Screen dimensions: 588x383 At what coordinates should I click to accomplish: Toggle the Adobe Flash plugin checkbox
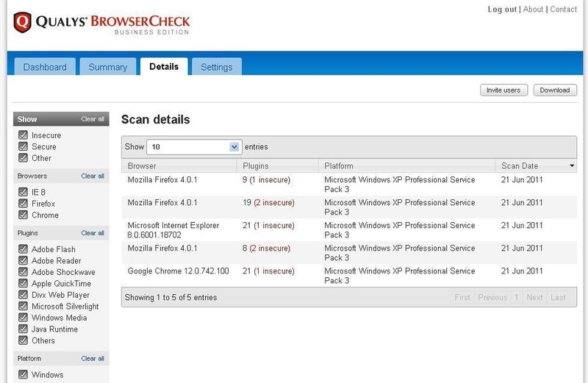click(x=23, y=248)
